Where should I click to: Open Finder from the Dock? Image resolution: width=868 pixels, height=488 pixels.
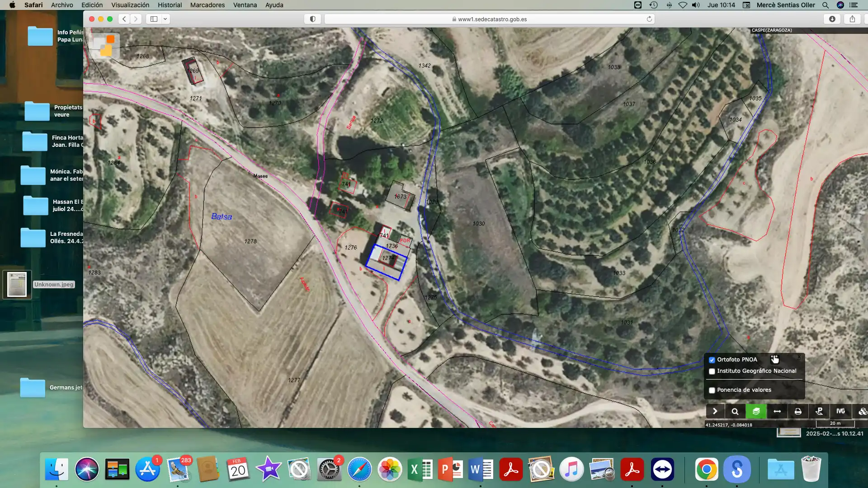57,469
